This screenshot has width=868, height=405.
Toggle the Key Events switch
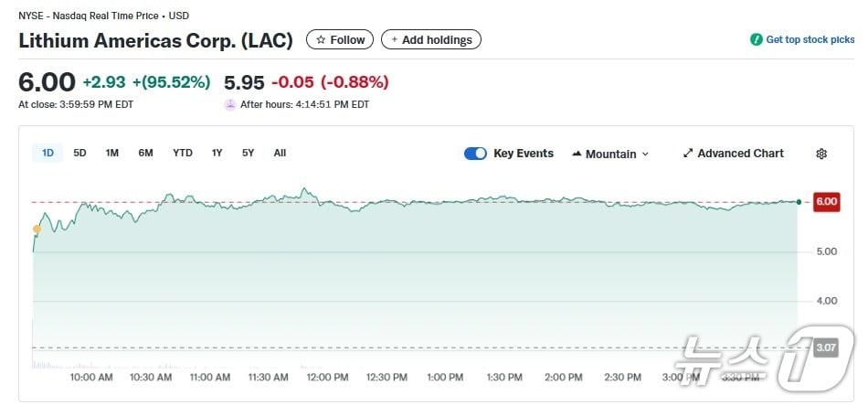coord(475,154)
